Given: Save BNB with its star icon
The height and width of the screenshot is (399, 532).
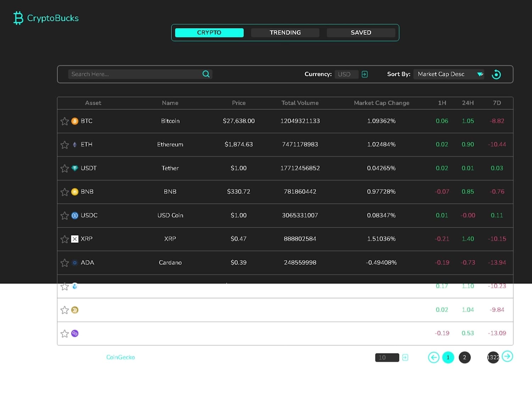Looking at the screenshot, I should click(65, 192).
